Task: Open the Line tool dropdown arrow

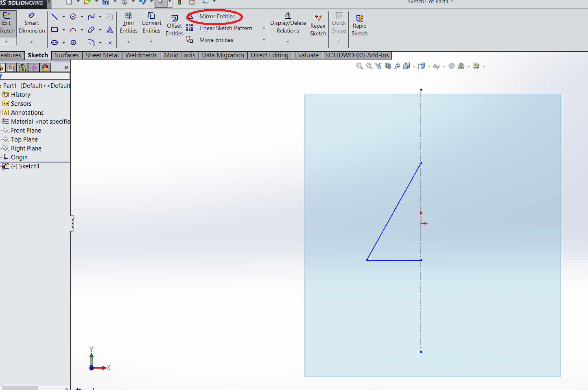Action: pyautogui.click(x=63, y=17)
